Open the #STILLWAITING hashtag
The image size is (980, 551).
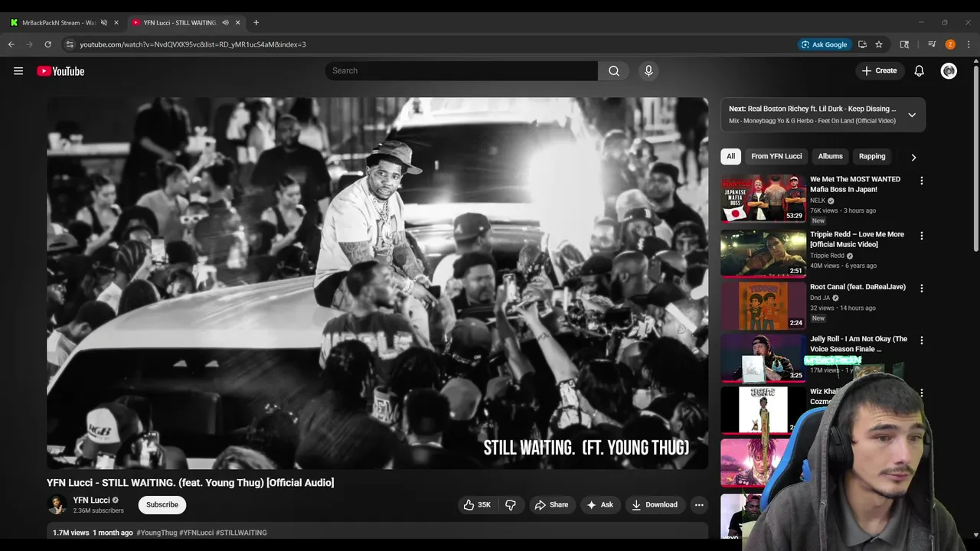click(241, 533)
